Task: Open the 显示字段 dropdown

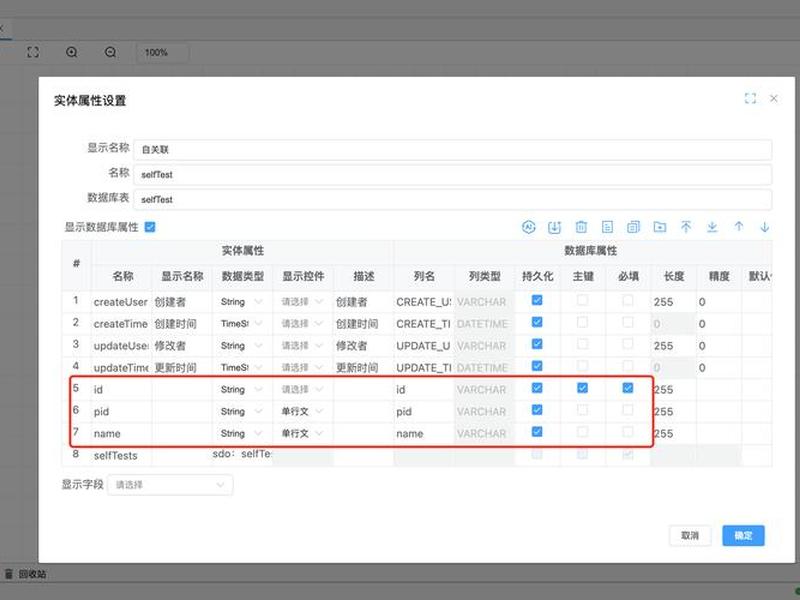Action: (170, 485)
